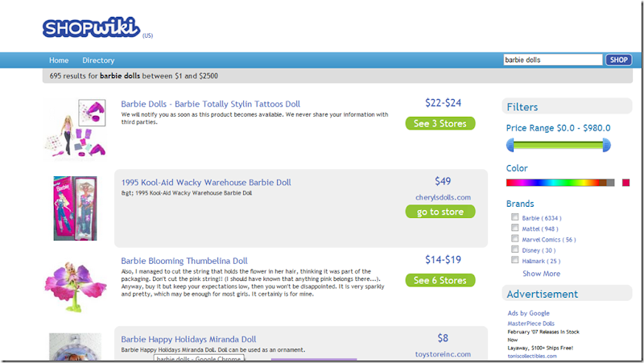The image size is (644, 363).
Task: Check the Mattel brand checkbox
Action: pos(515,228)
